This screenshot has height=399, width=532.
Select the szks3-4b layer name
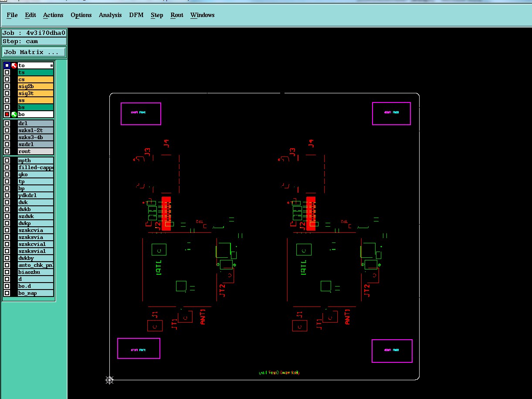36,137
